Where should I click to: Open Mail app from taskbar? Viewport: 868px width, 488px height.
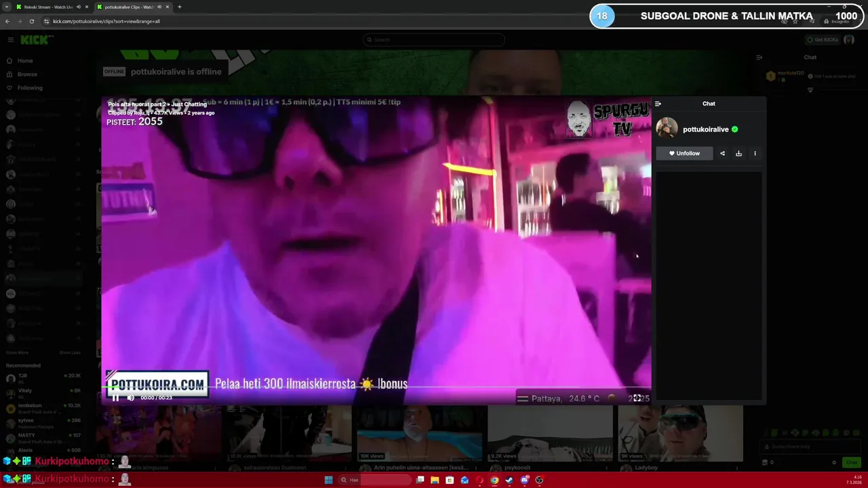tap(465, 480)
